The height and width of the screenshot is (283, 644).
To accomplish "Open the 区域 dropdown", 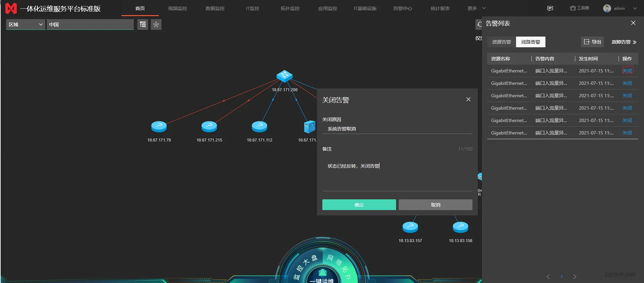I will click(26, 25).
